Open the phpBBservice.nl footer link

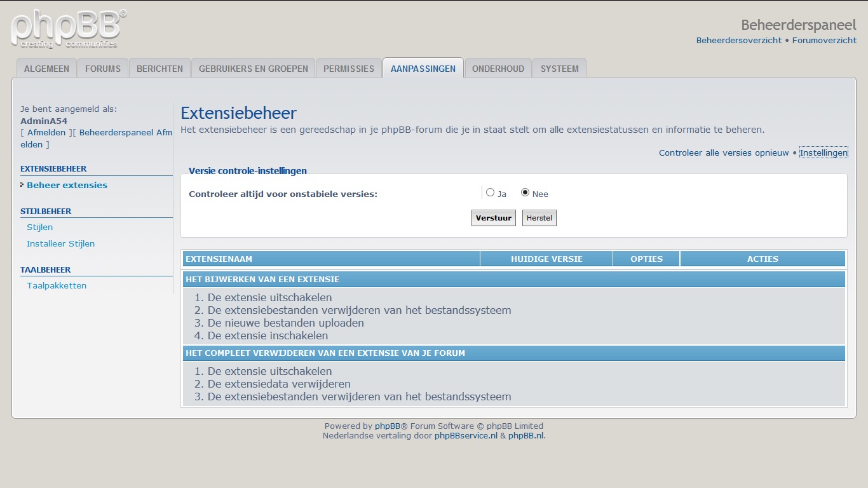coord(466,435)
